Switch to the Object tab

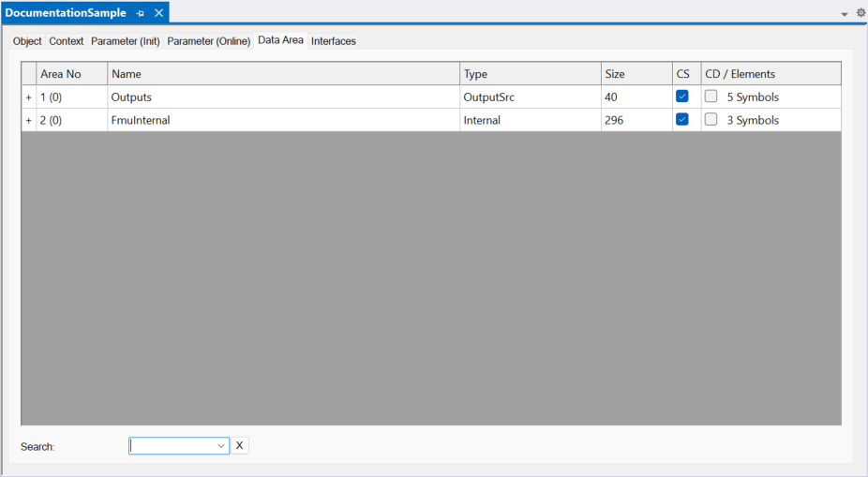click(27, 41)
